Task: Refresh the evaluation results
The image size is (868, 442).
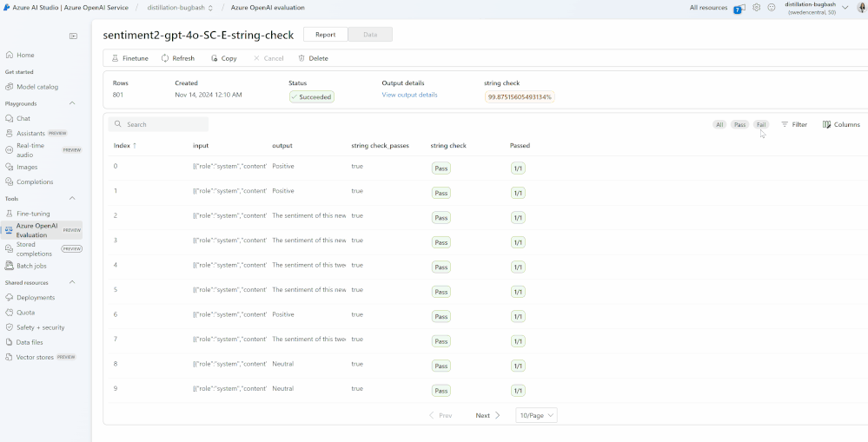Action: tap(178, 58)
